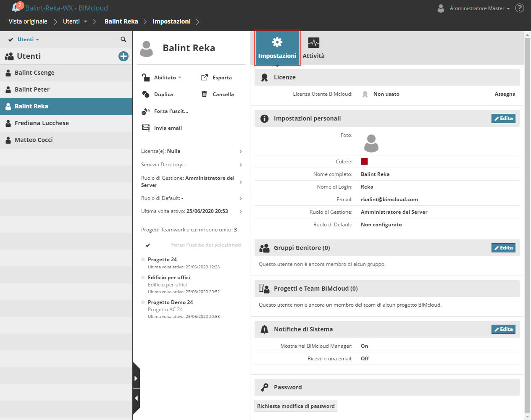
Task: Click the Balint-Reka-WX - BIMcloud title
Action: [x=66, y=8]
